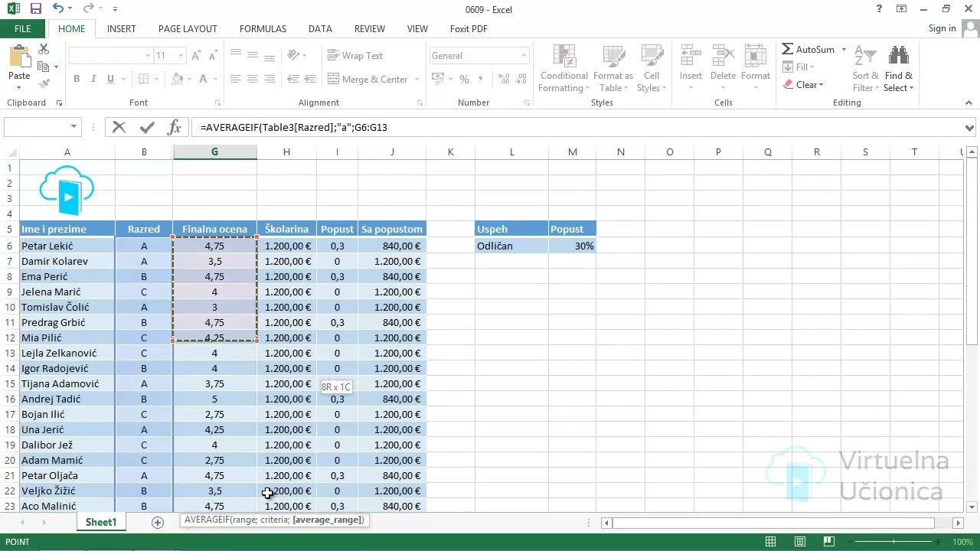Screen dimensions: 980x551
Task: Click the Decrease Font Size icon
Action: (x=213, y=56)
